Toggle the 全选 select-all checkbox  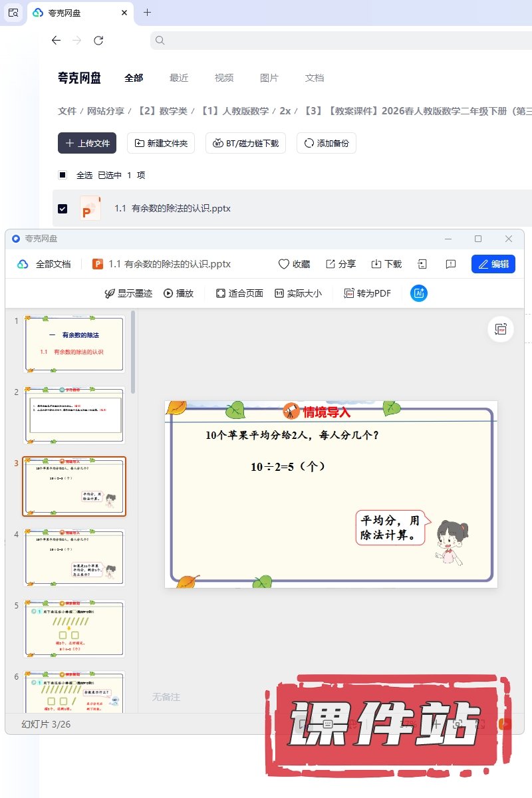(x=63, y=176)
